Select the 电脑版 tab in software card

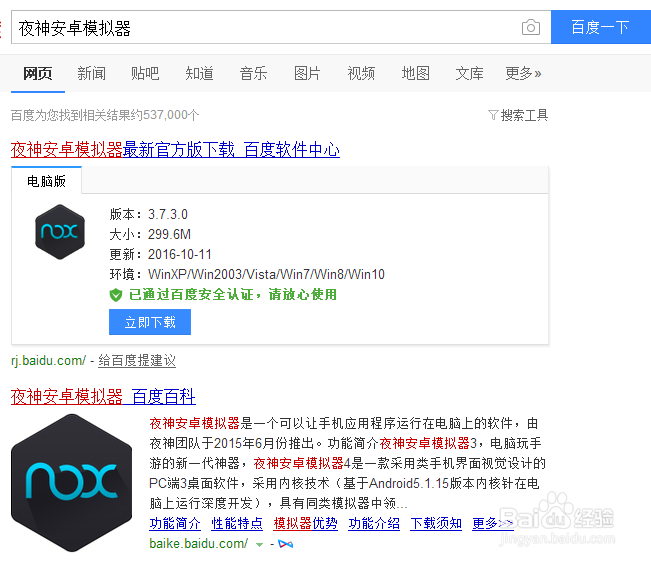point(46,181)
